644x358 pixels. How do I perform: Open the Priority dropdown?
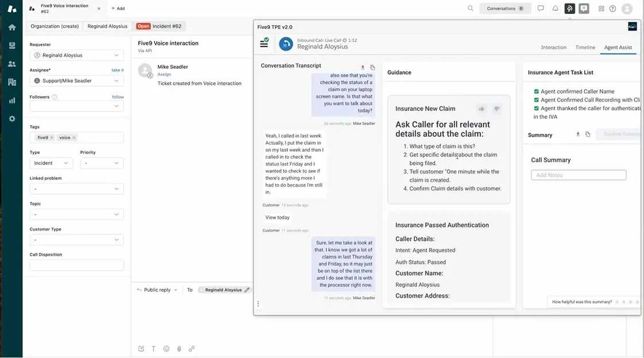point(102,163)
